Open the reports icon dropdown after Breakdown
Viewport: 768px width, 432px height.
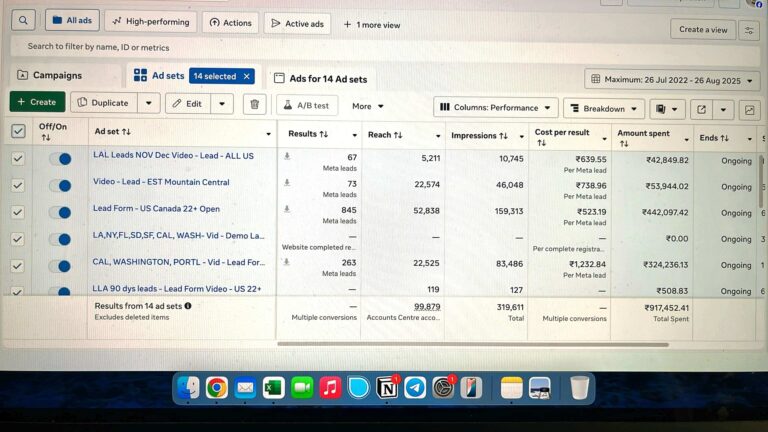[665, 108]
